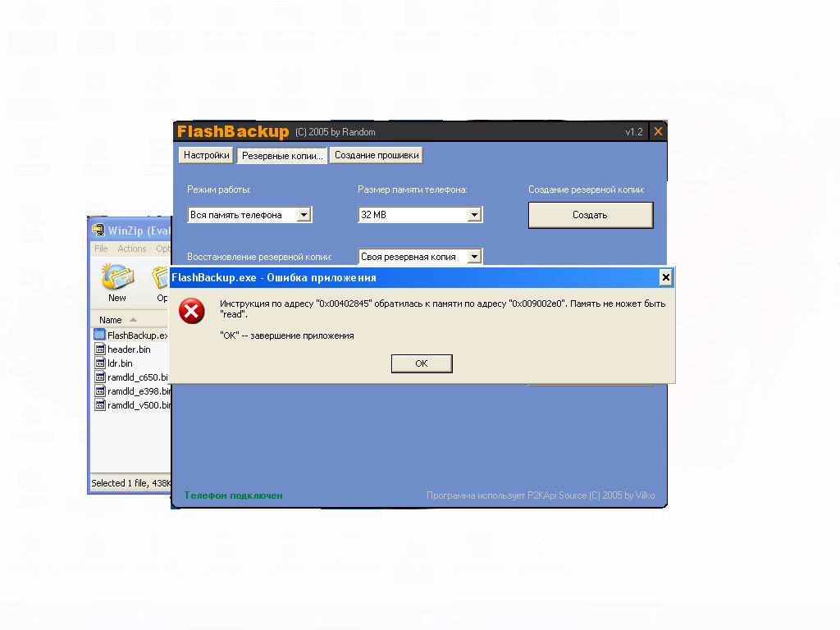Select FlashBackup.exe in WinZip list
The height and width of the screenshot is (630, 840).
(137, 336)
